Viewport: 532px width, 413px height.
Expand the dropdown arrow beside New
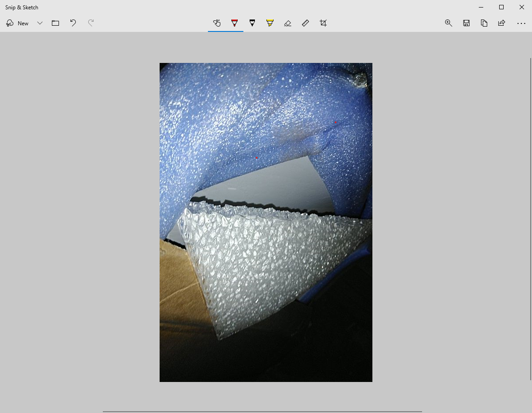click(39, 23)
